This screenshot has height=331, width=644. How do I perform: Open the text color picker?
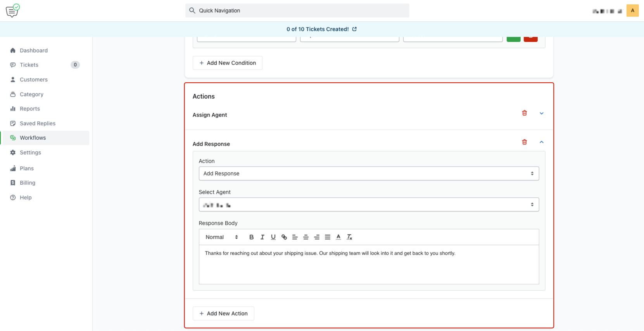click(338, 237)
